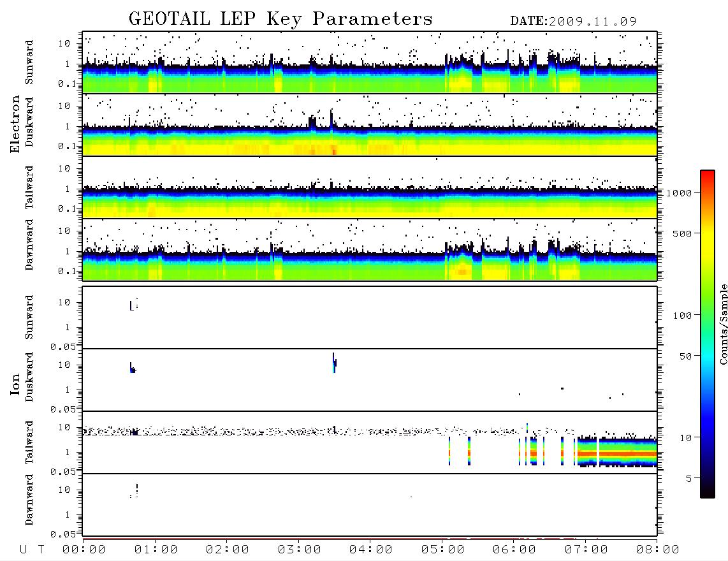Click the Electron Tailward spectrogram panel
Viewport: 728px width, 561px height.
pos(370,187)
